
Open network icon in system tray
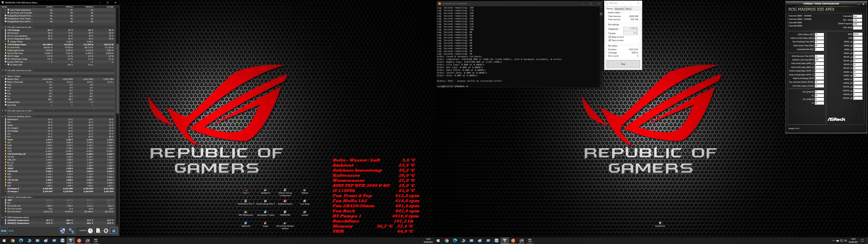tap(842, 241)
